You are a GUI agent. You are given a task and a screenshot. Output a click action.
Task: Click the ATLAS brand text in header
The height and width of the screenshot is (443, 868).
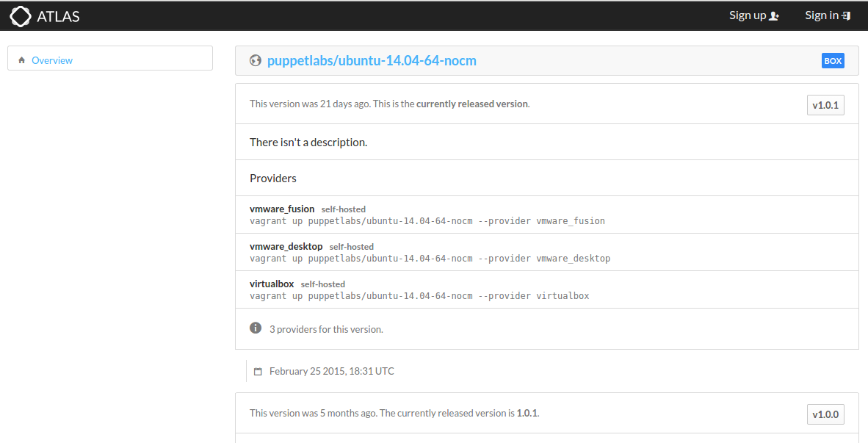[x=58, y=16]
